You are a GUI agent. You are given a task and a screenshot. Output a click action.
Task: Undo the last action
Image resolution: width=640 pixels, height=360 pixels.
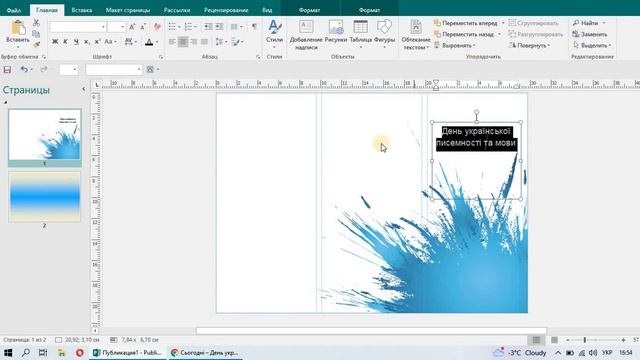tap(24, 70)
